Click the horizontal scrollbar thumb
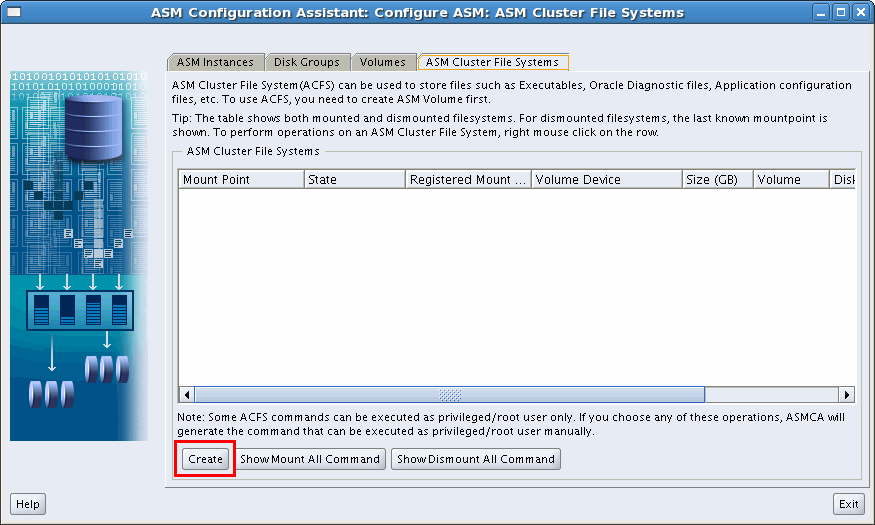Screen dimensions: 875x525 (450, 395)
